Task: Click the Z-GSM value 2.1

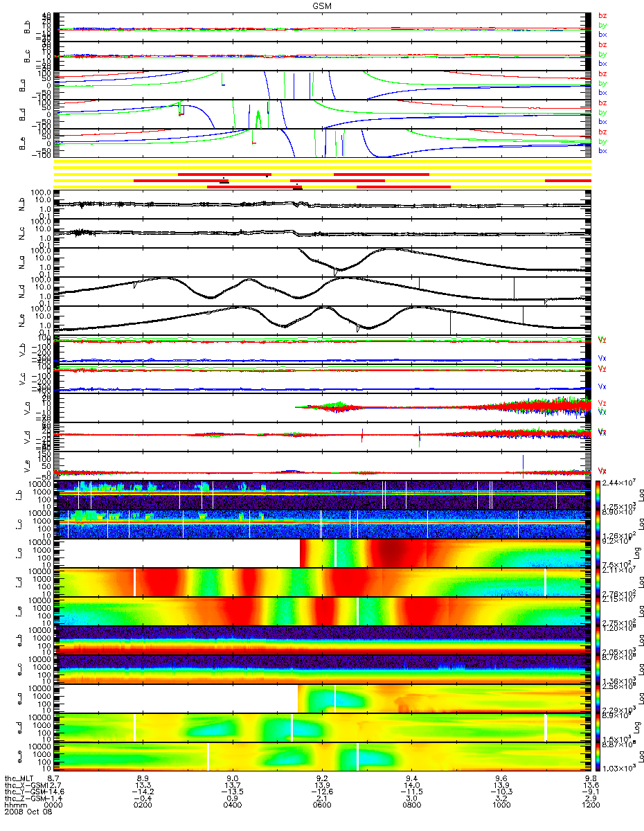Action: [x=322, y=798]
